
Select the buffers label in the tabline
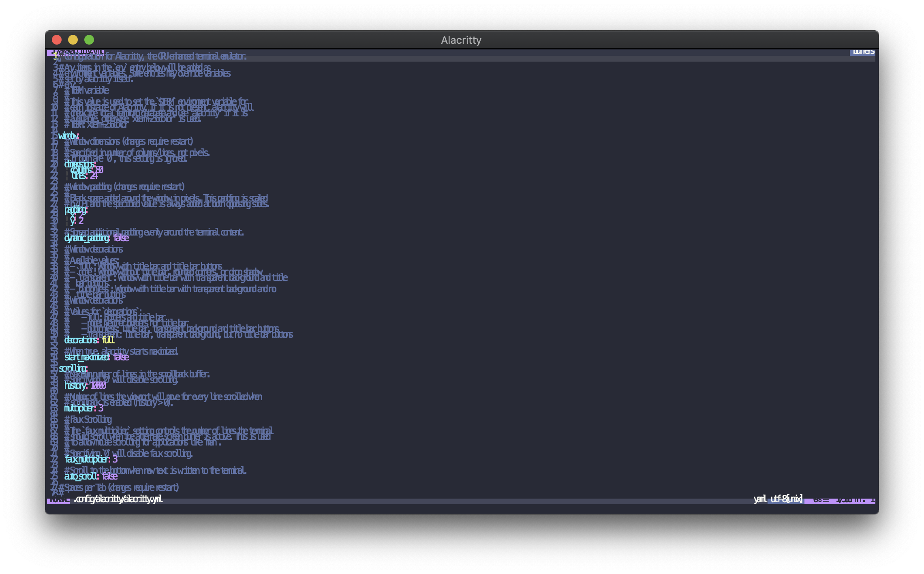[863, 52]
